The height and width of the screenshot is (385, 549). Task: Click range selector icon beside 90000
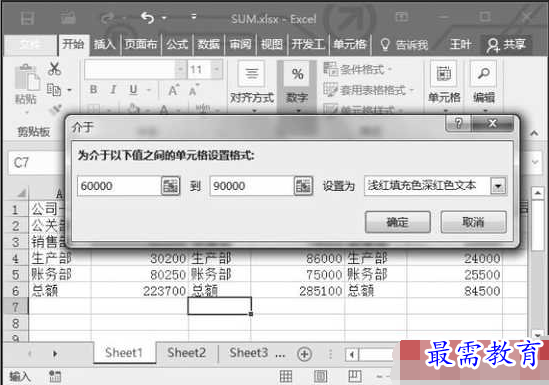303,186
